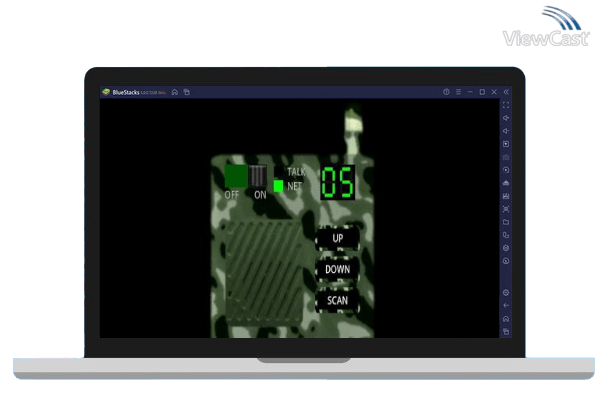Open the hamburger menu in the title bar

458,92
